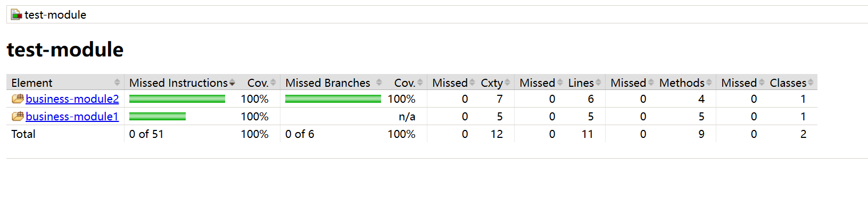868x205 pixels.
Task: Sort by branch Cov. column header
Action: [406, 83]
